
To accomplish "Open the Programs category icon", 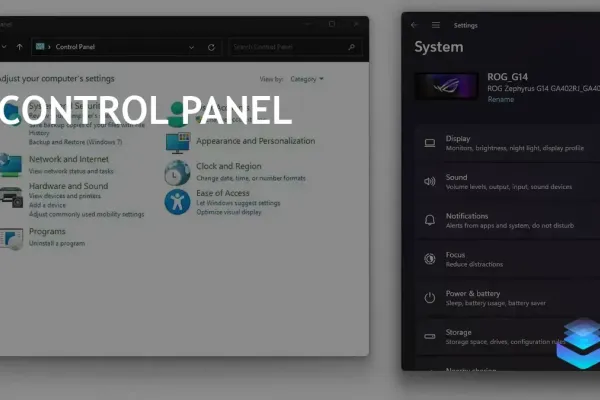I will [11, 238].
